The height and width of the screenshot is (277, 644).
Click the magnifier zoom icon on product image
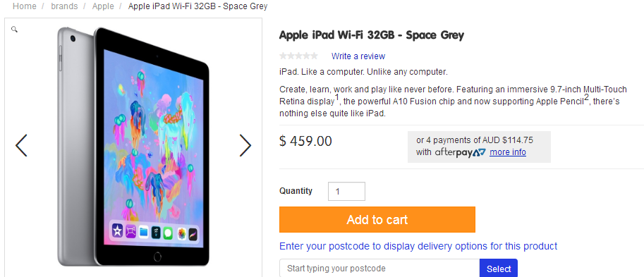[x=14, y=30]
